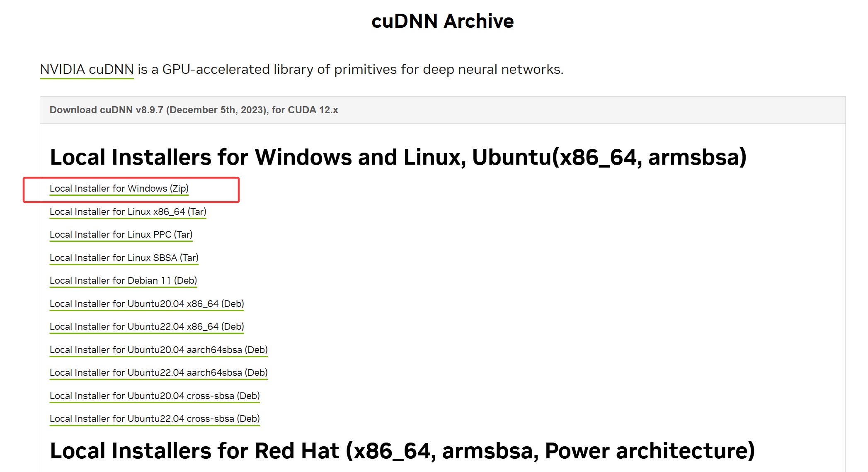This screenshot has height=472, width=868.
Task: Follow the NVIDIA cuDNN hyperlink
Action: click(x=86, y=69)
